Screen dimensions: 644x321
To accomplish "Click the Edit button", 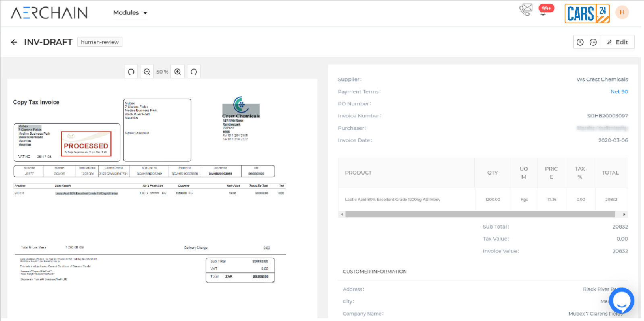I will pyautogui.click(x=617, y=42).
